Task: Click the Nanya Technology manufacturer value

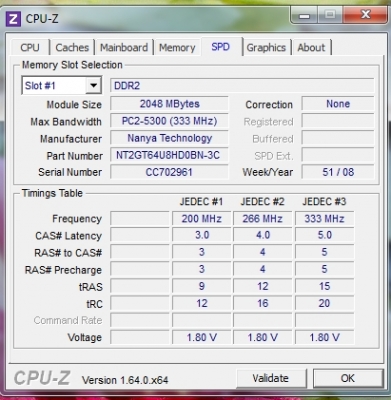Action: 169,138
